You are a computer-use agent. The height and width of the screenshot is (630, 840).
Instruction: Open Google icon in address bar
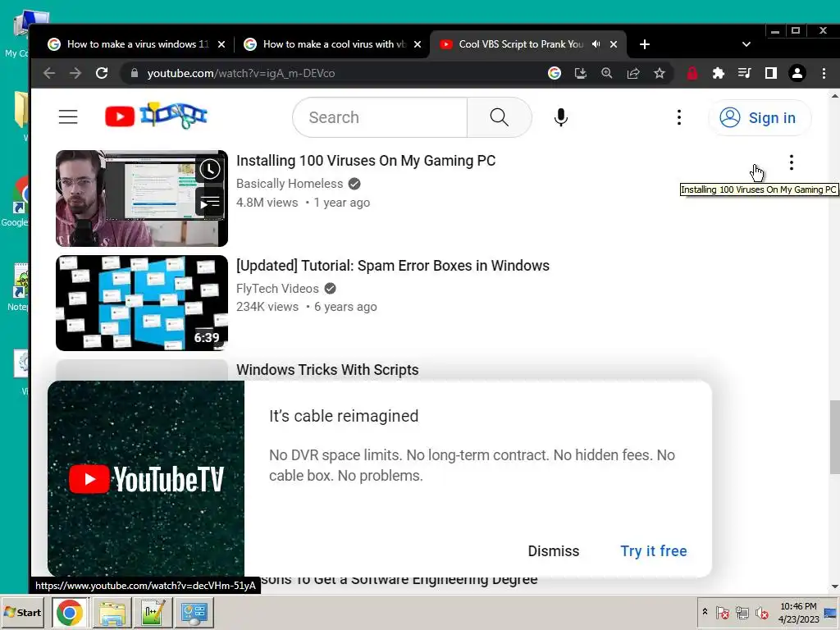click(555, 73)
